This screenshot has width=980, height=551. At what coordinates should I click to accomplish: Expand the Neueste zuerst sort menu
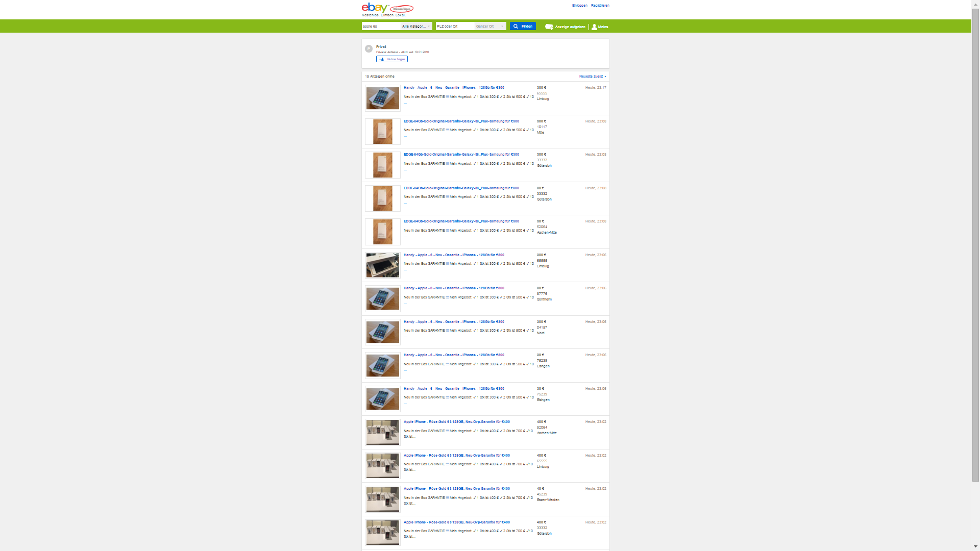593,77
